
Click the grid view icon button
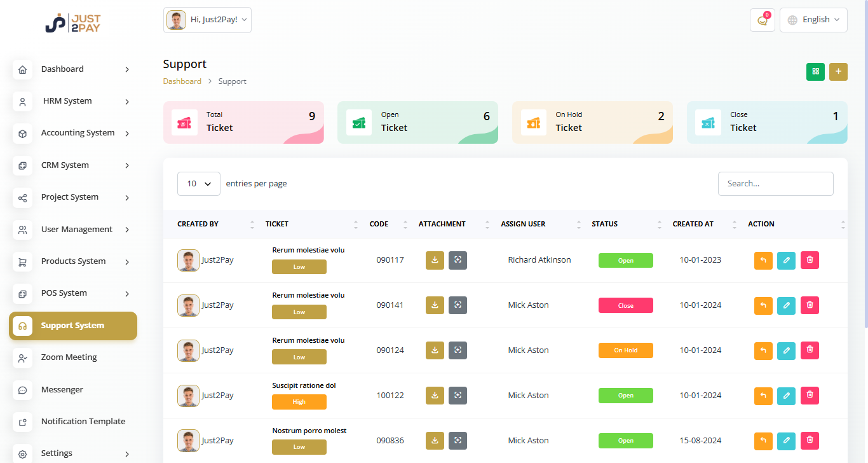click(x=815, y=72)
